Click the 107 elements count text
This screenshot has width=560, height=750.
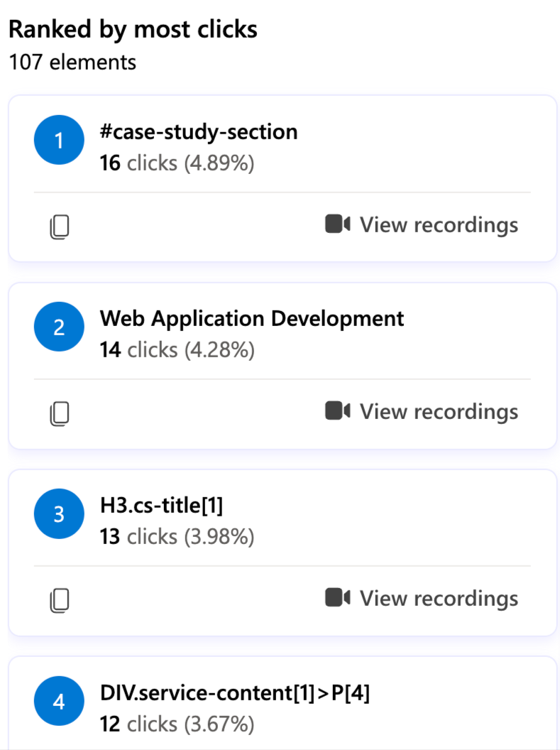tap(72, 62)
